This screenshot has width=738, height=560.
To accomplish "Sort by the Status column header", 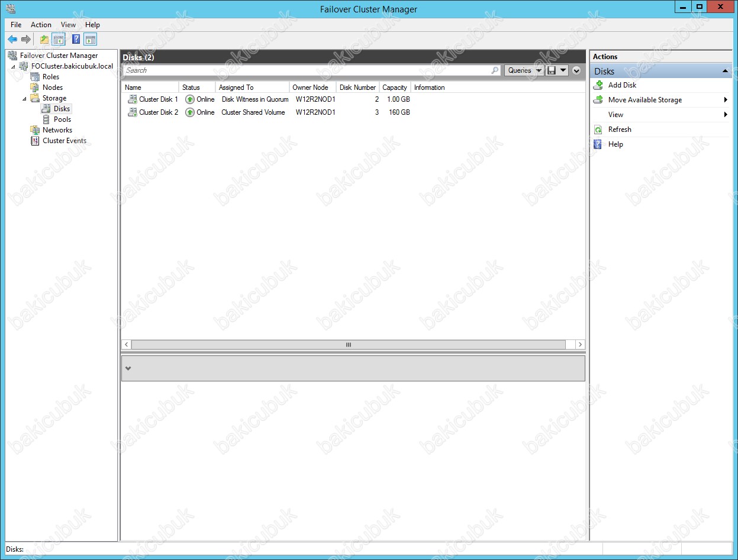I will (x=197, y=88).
